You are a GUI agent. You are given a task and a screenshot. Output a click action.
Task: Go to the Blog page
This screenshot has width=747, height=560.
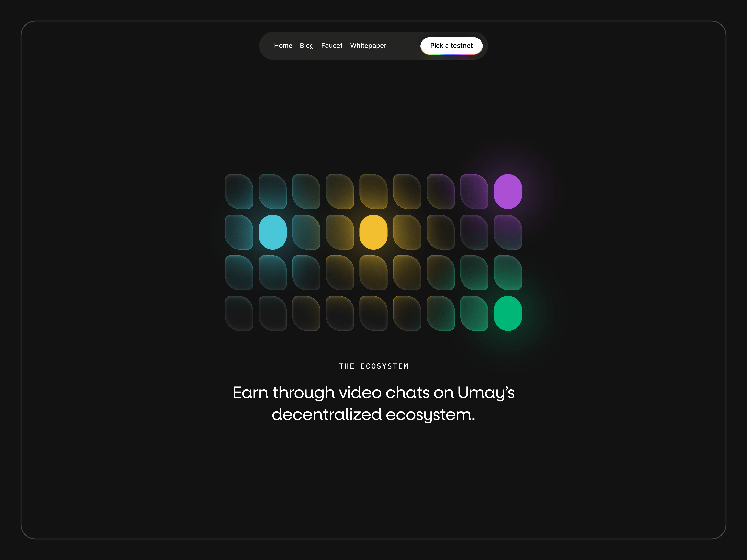point(307,46)
